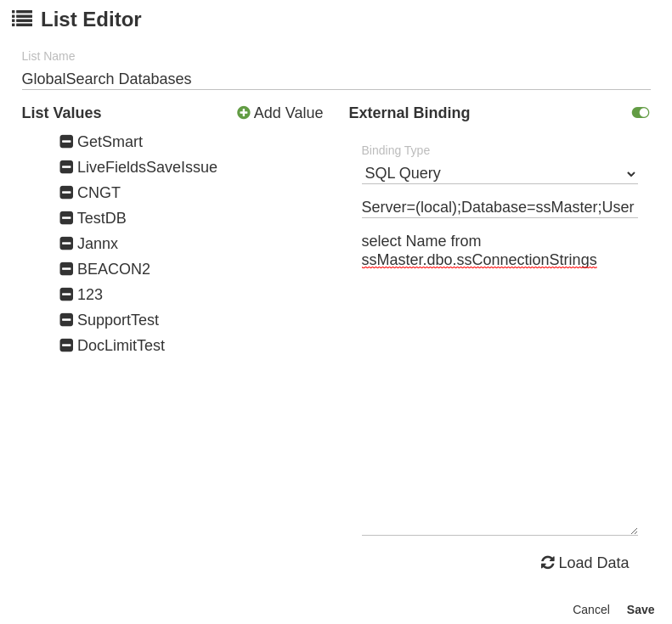
Task: Disable the External Binding toggle
Action: (641, 113)
